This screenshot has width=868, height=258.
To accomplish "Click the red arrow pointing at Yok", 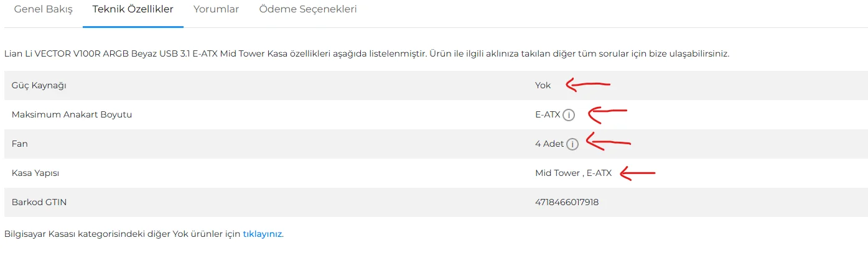I will tap(588, 85).
